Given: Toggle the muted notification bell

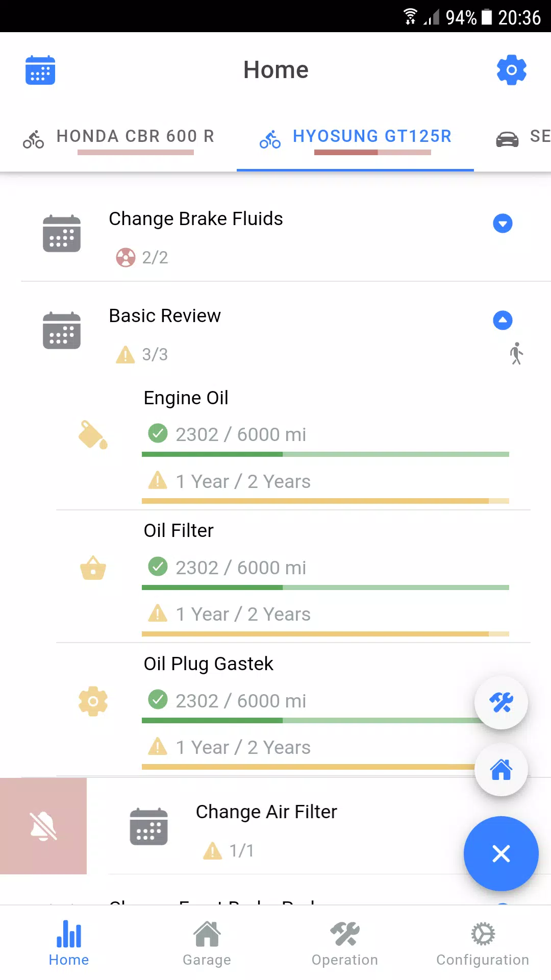Looking at the screenshot, I should point(43,826).
